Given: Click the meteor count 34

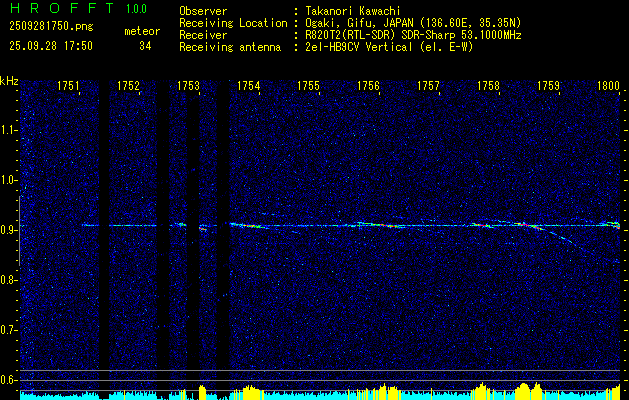Looking at the screenshot, I should (145, 46).
